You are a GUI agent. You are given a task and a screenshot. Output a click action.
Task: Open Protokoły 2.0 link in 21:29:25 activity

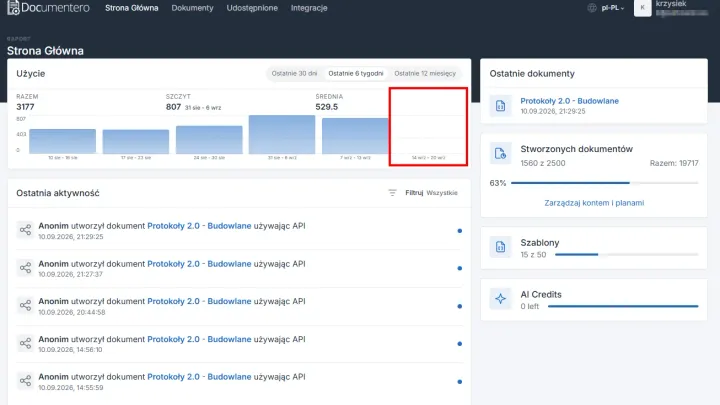199,226
